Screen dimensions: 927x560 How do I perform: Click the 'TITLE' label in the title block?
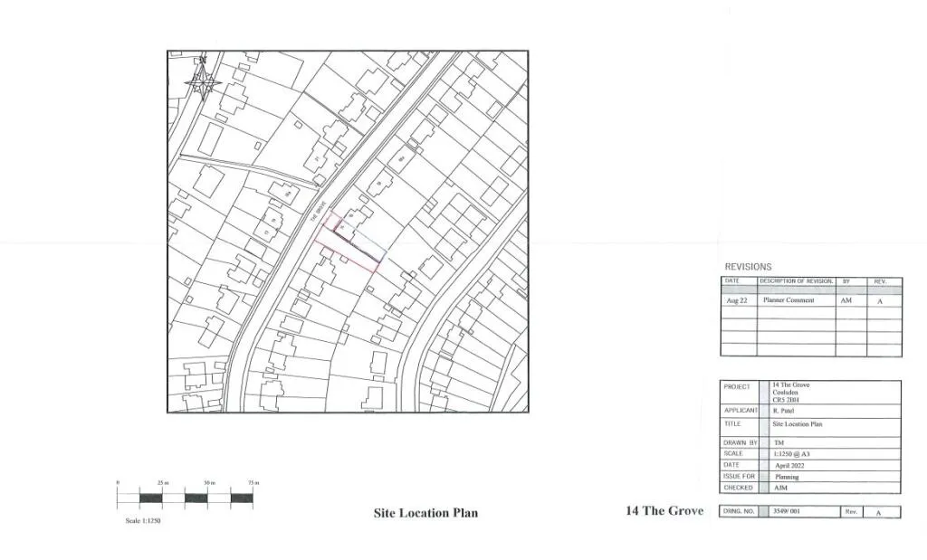[731, 424]
